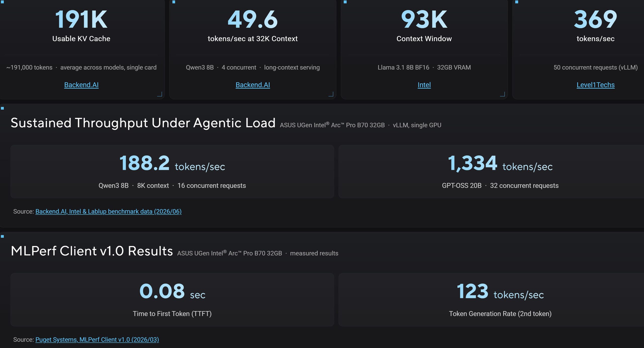Select the 93K Context Window number

click(424, 19)
